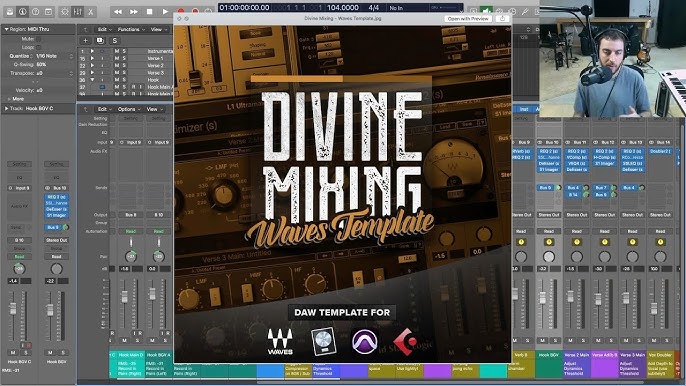The height and width of the screenshot is (386, 686).
Task: Open Read automation mode on Hook BGV strip
Action: click(x=549, y=231)
